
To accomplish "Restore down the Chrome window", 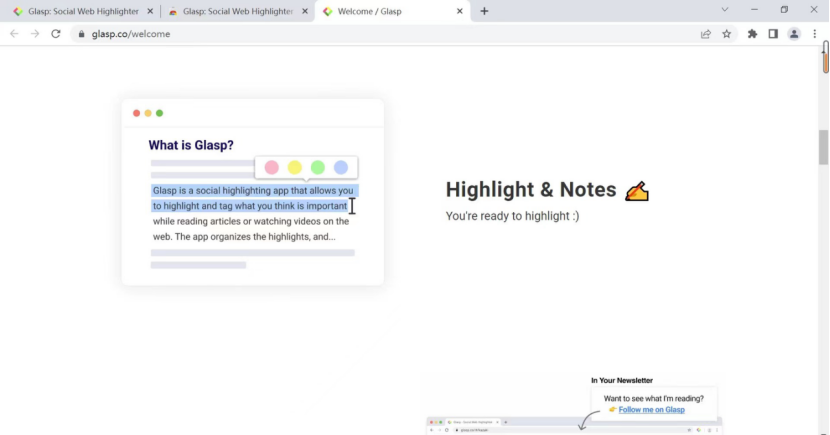I will click(x=784, y=10).
